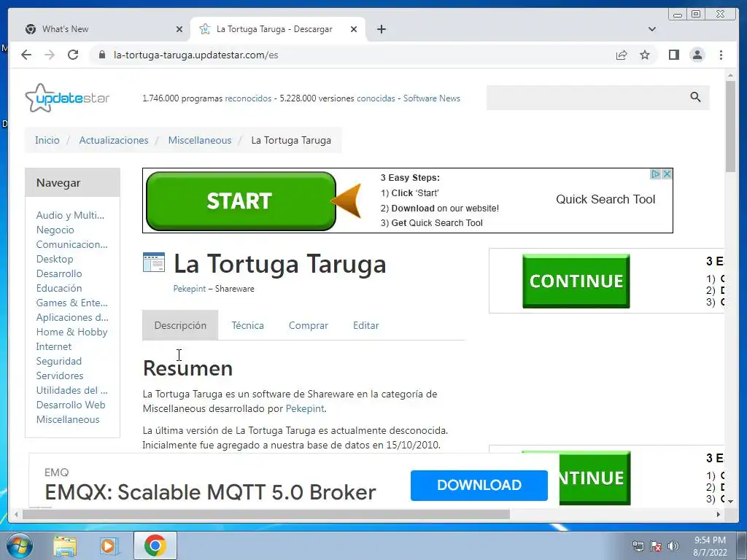The height and width of the screenshot is (560, 747).
Task: Open the Chrome profile avatar
Action: coord(697,55)
